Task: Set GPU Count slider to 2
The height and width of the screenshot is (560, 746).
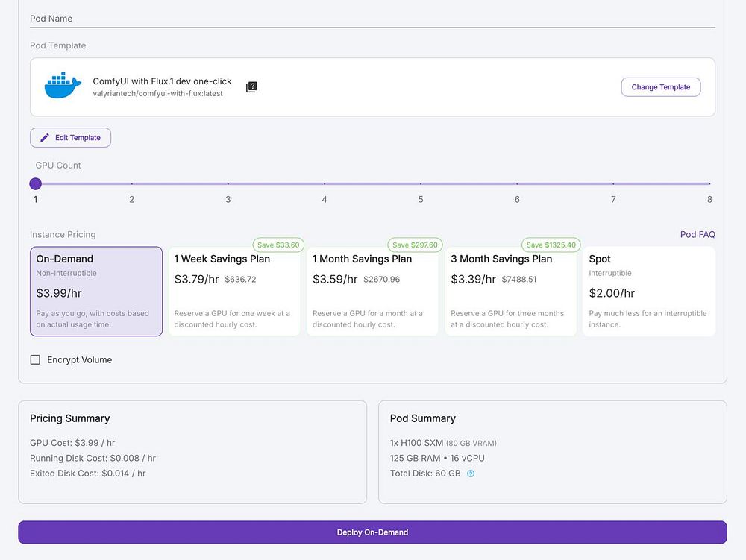Action: pos(132,183)
